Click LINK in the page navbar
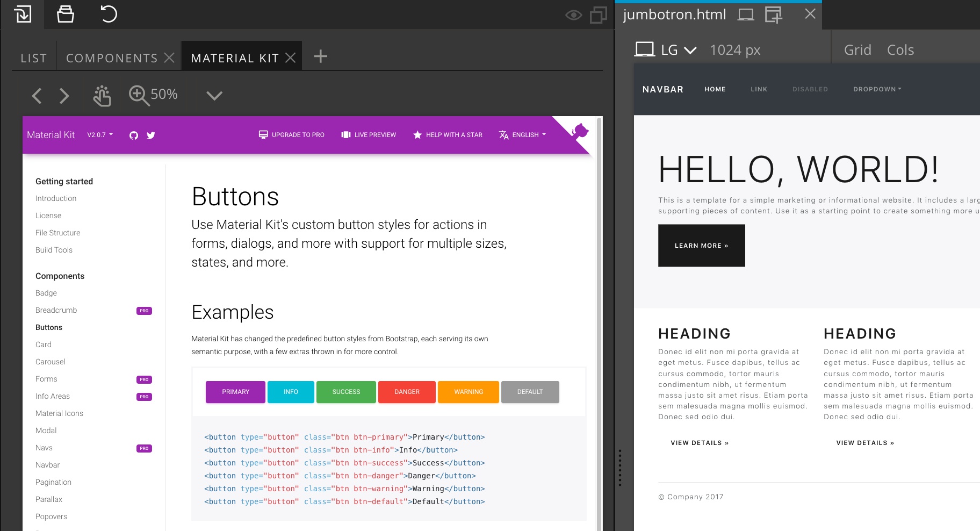Screen dimensions: 980x531 click(759, 89)
